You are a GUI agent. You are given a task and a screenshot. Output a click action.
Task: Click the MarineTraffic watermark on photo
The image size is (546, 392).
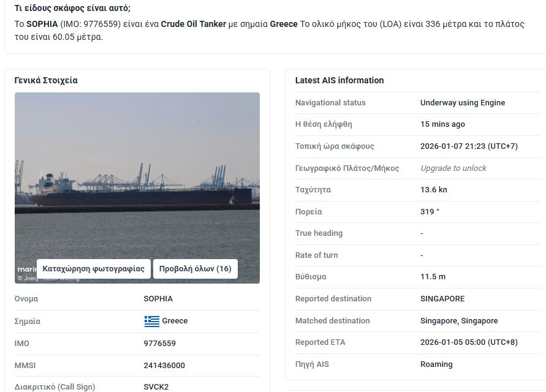26,269
